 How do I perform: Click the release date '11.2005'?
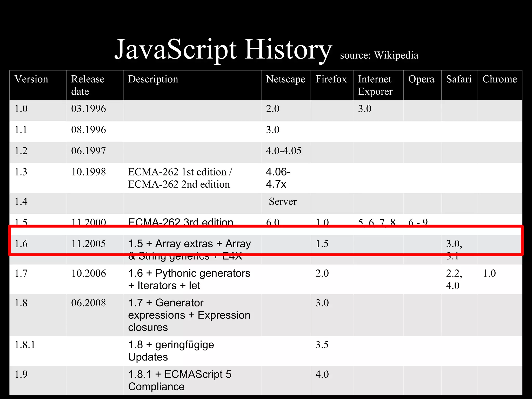pyautogui.click(x=89, y=244)
